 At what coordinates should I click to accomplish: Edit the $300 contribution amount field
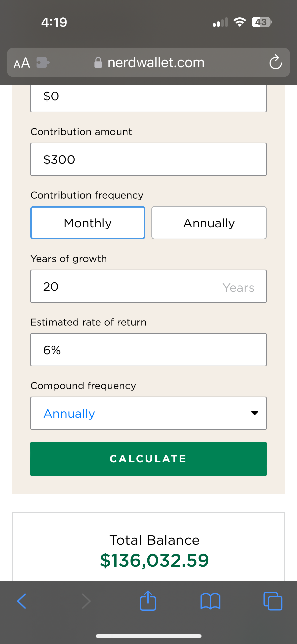[x=148, y=159]
